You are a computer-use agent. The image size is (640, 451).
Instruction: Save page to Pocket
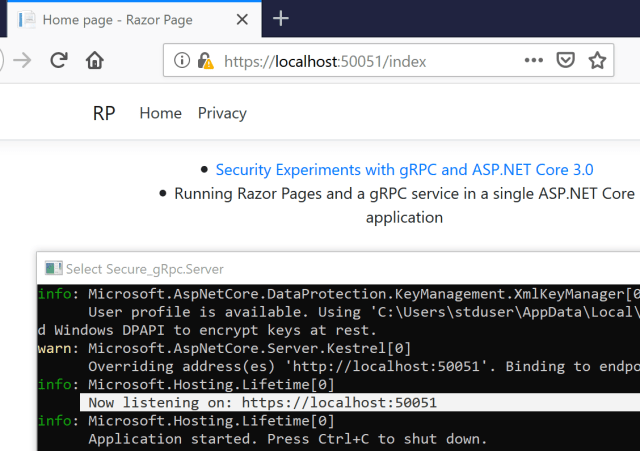click(565, 61)
